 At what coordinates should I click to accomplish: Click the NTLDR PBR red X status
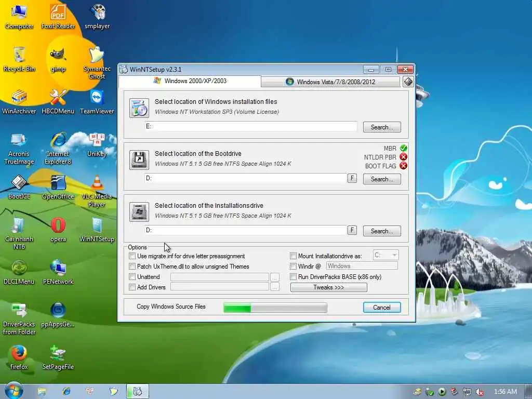[x=403, y=157]
